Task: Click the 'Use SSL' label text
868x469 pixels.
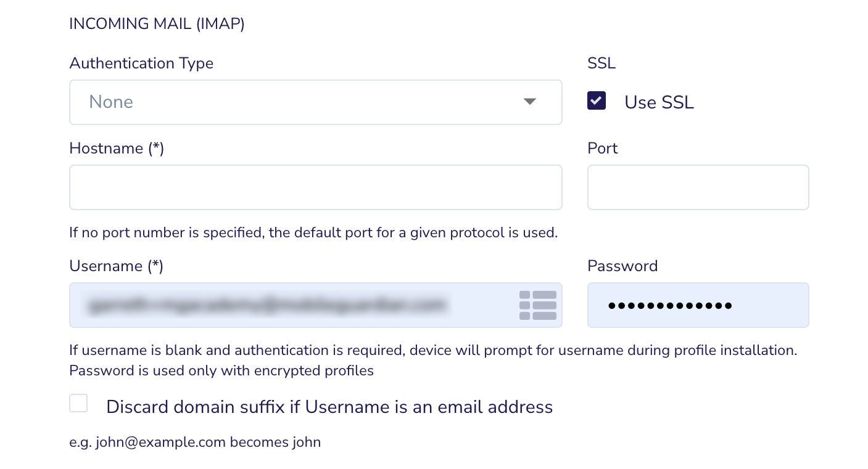Action: tap(659, 102)
